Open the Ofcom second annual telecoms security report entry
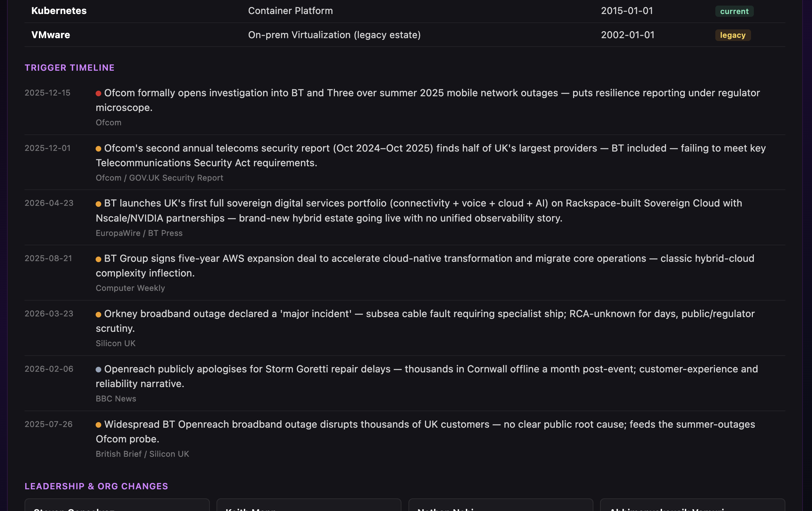812x511 pixels. point(431,155)
